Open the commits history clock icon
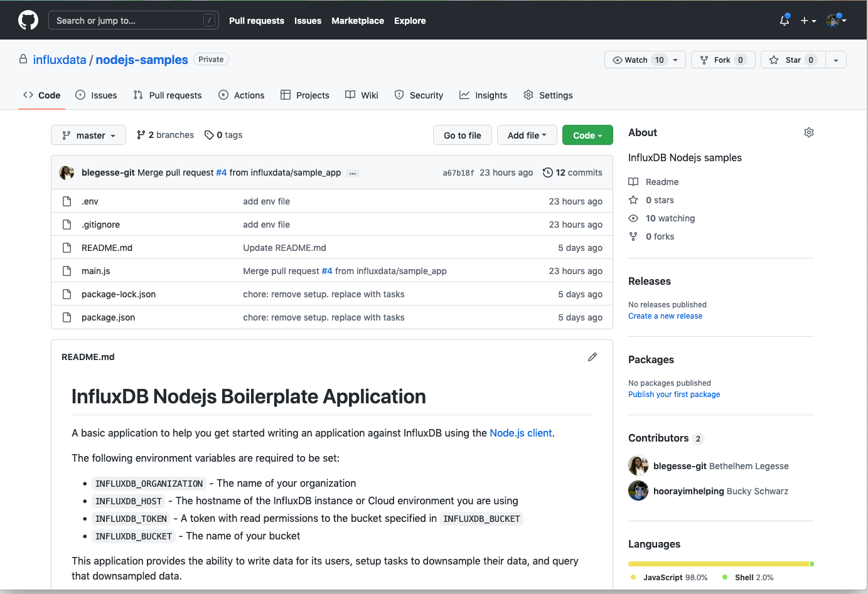Viewport: 868px width, 594px height. tap(548, 172)
